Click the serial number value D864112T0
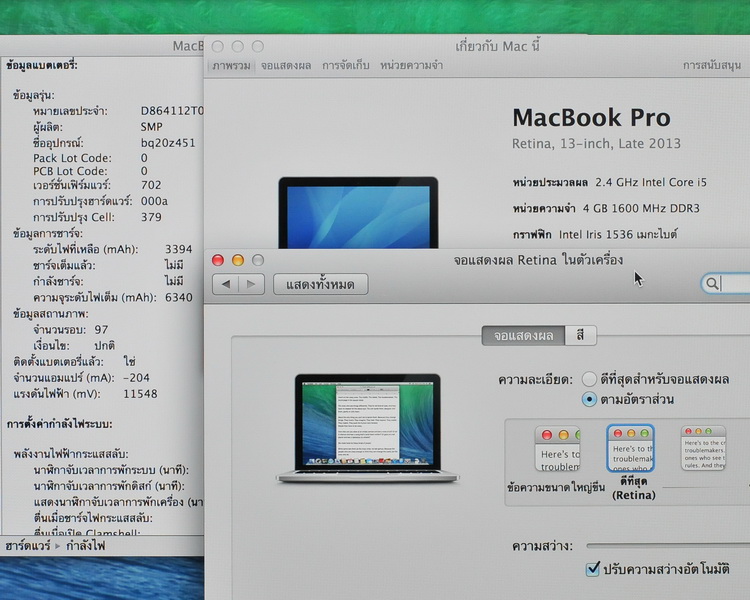The width and height of the screenshot is (750, 600). tap(172, 111)
